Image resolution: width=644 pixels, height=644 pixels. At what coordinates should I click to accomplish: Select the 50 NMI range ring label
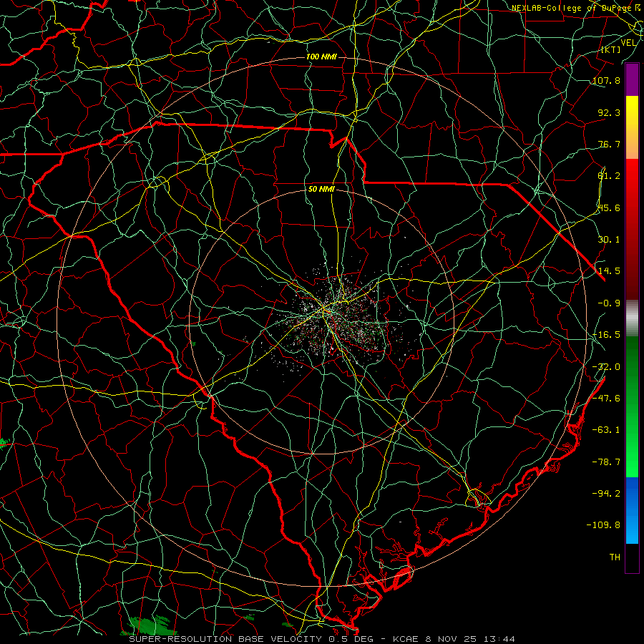pos(321,190)
